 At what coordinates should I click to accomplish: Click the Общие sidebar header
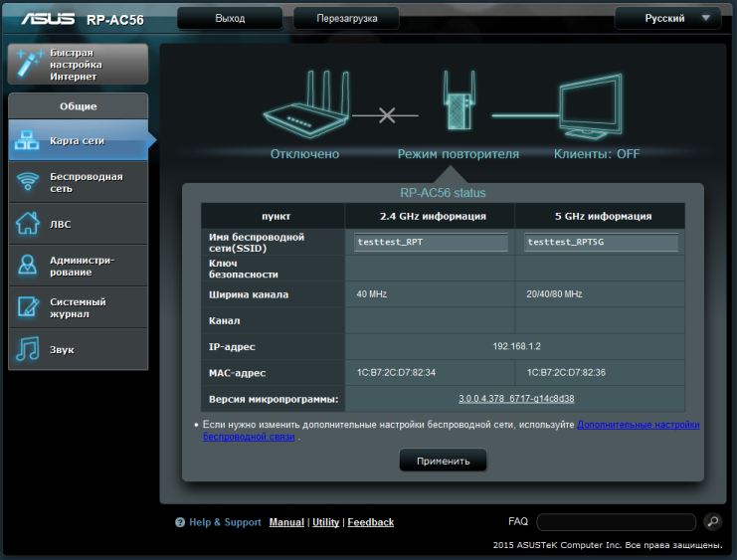(78, 106)
